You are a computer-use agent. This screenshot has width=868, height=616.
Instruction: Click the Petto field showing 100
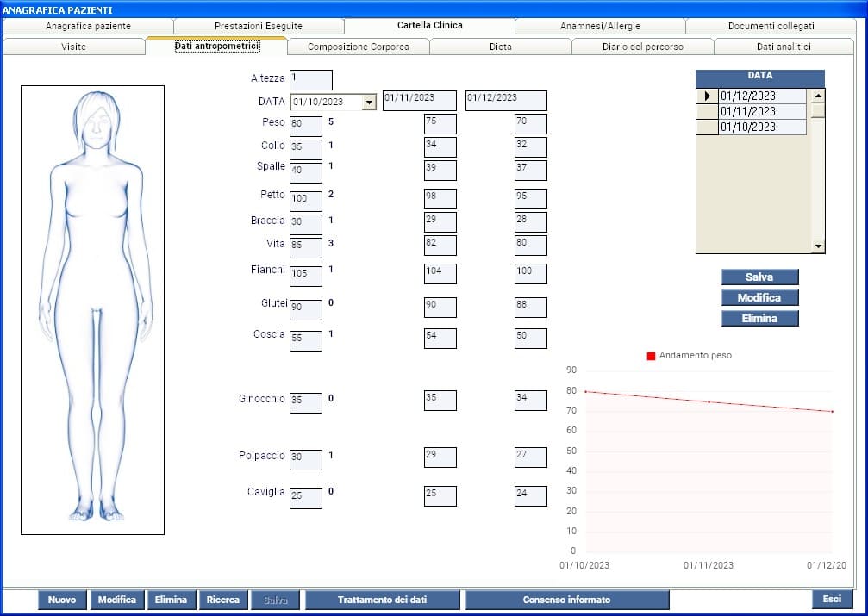point(306,201)
